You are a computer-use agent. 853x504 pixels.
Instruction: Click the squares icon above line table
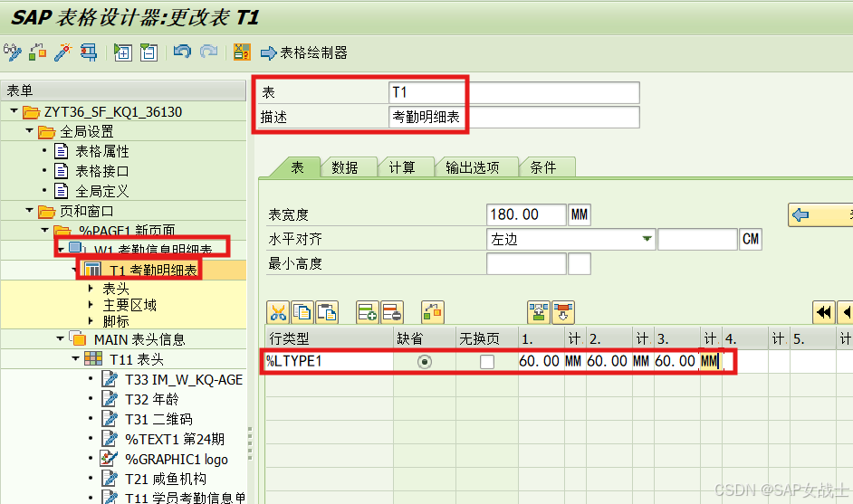pyautogui.click(x=433, y=312)
